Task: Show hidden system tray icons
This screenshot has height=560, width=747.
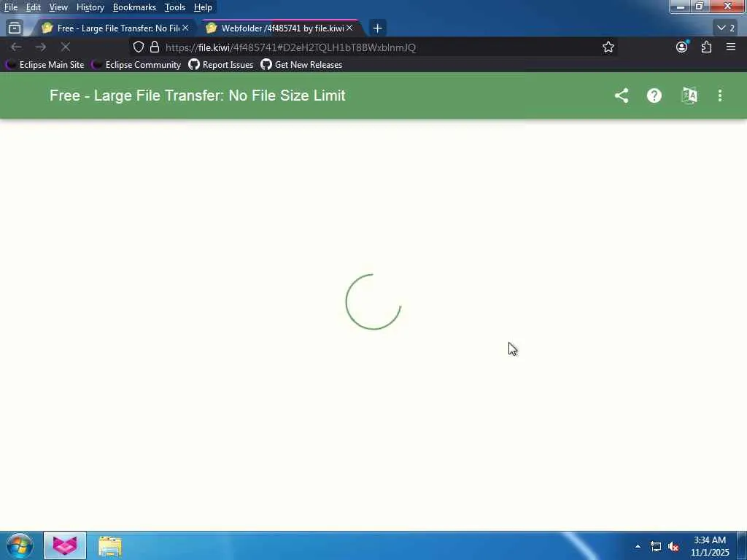Action: click(638, 546)
